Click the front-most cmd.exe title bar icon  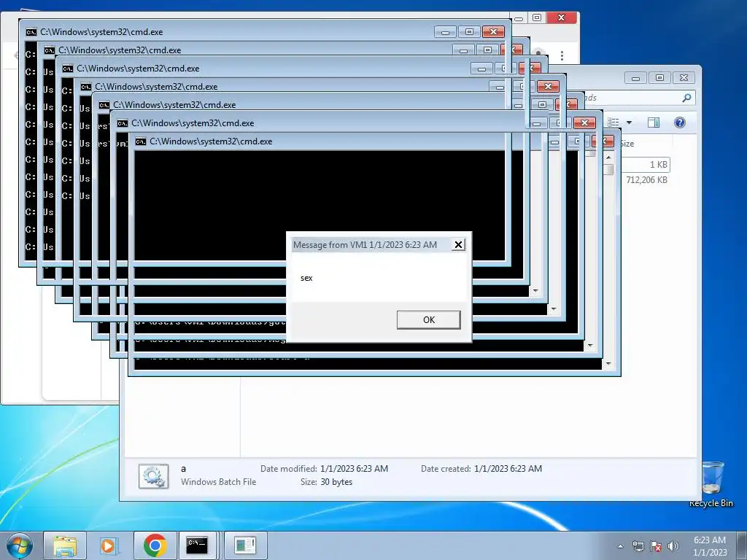coord(141,141)
